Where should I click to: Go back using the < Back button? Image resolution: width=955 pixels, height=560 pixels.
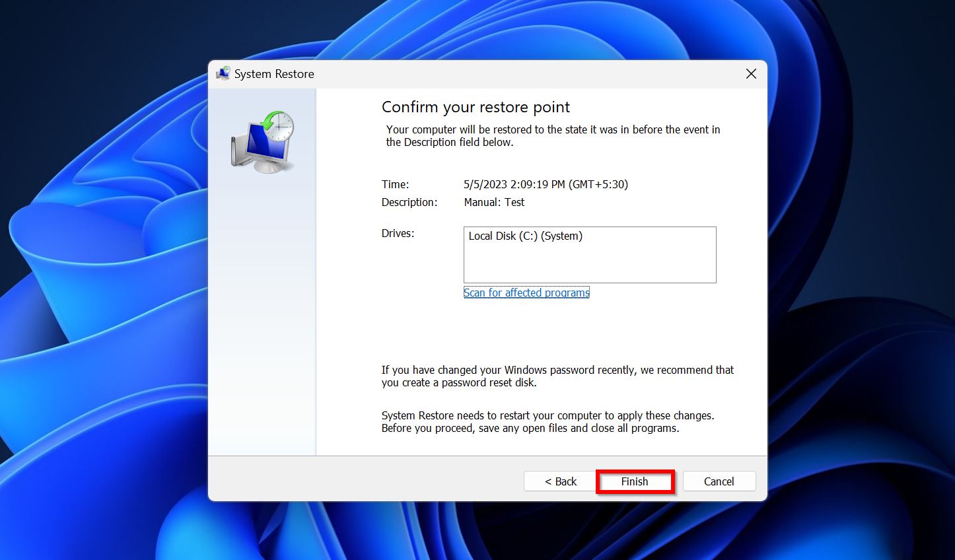click(560, 481)
